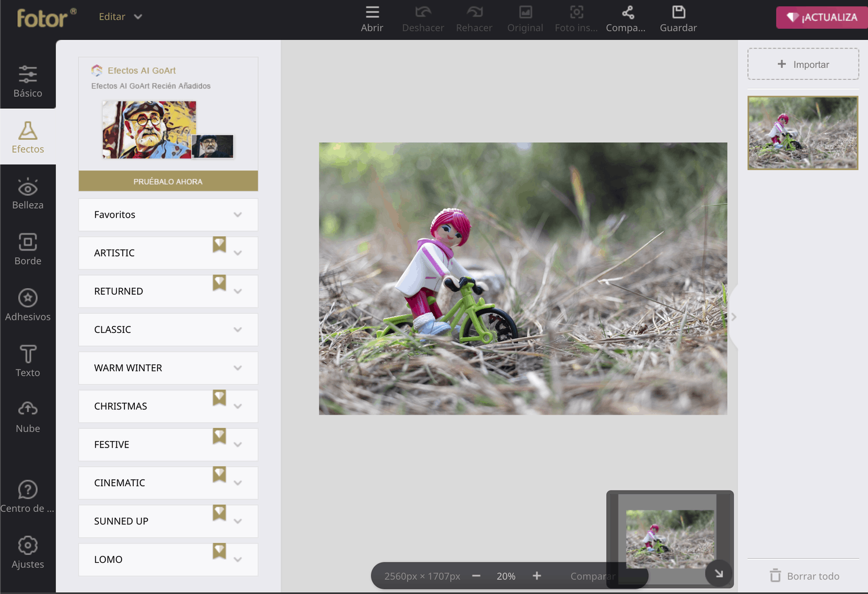Open Ajustes settings gear
The height and width of the screenshot is (594, 868).
tap(28, 545)
